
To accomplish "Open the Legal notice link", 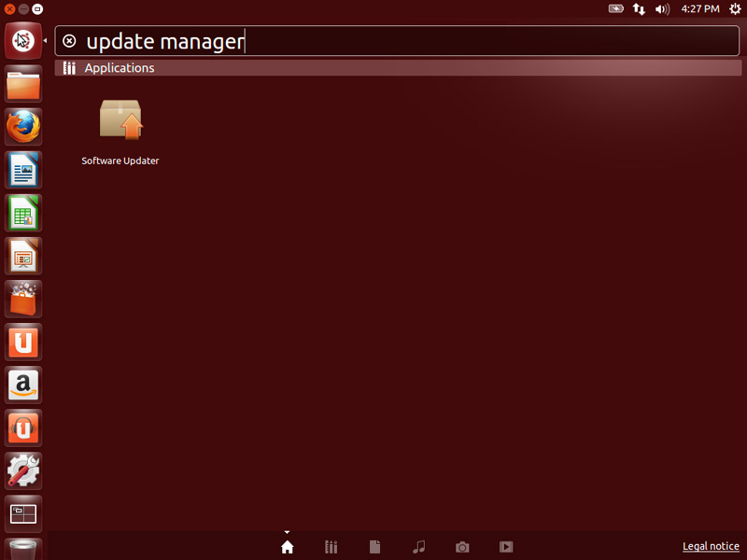I will (711, 546).
